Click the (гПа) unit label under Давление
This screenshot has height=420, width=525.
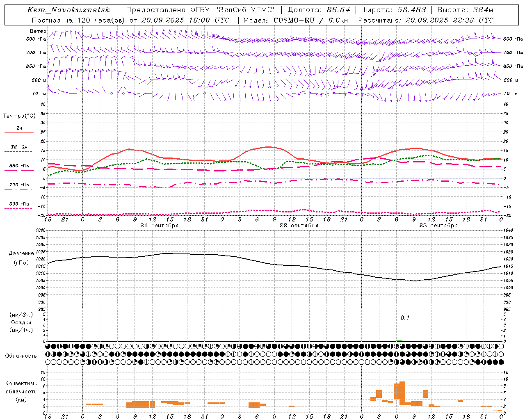coord(21,263)
